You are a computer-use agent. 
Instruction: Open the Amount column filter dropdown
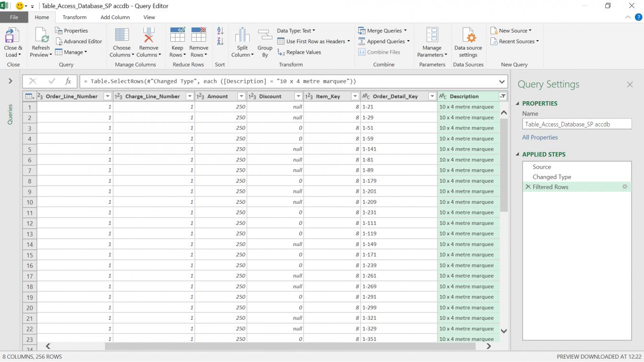[x=241, y=96]
